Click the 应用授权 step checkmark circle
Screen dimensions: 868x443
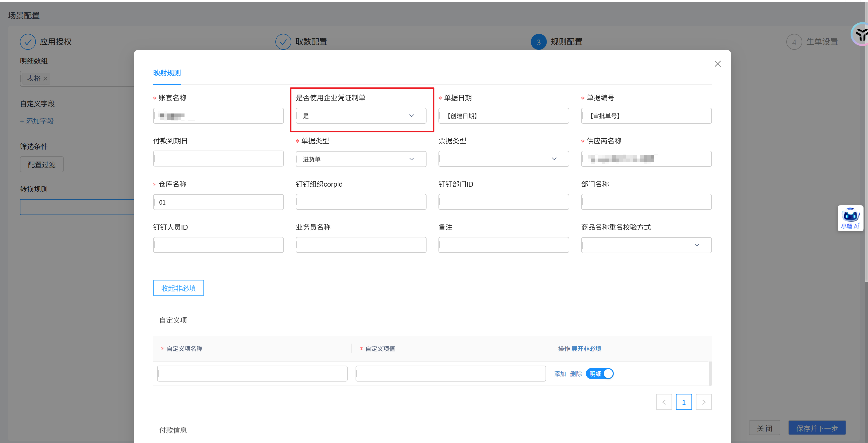[x=28, y=42]
